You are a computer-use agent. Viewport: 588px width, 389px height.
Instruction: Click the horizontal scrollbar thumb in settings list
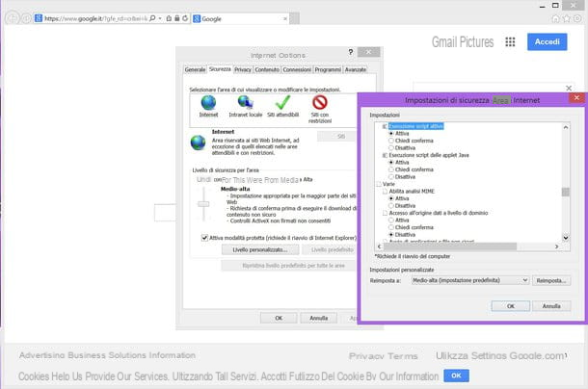click(450, 246)
